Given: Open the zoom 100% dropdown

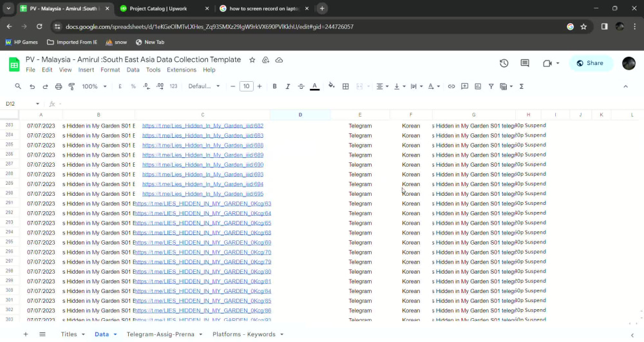Looking at the screenshot, I should pyautogui.click(x=94, y=86).
